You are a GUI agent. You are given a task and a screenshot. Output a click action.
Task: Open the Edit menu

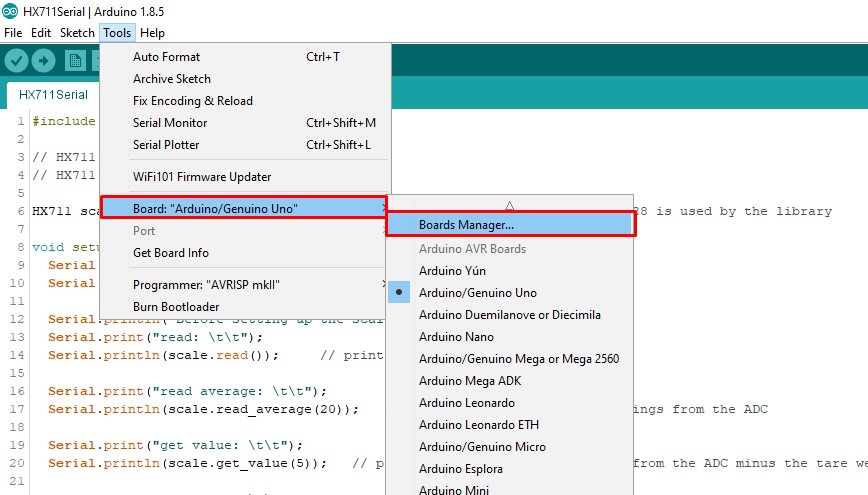(x=41, y=33)
